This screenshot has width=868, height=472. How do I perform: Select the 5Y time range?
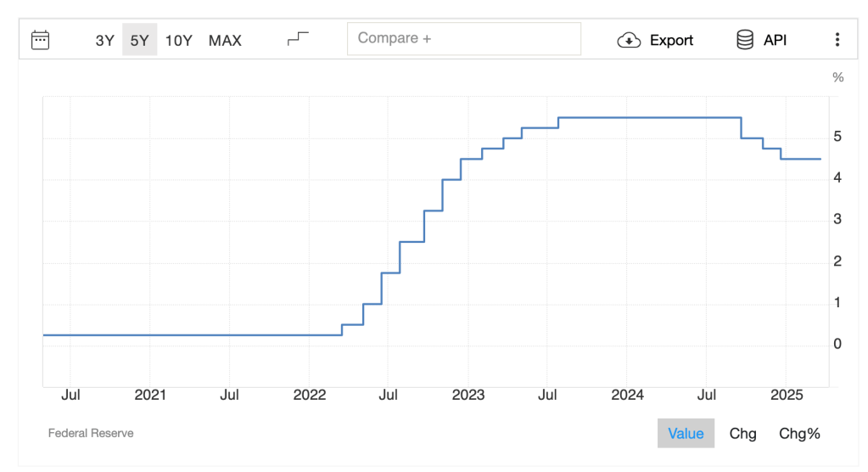139,40
